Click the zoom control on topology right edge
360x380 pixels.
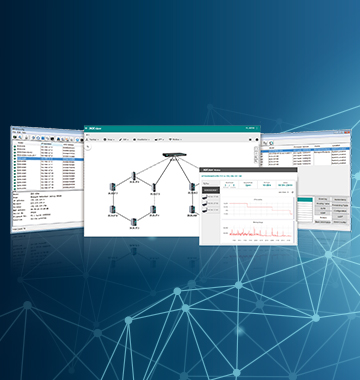(x=256, y=155)
